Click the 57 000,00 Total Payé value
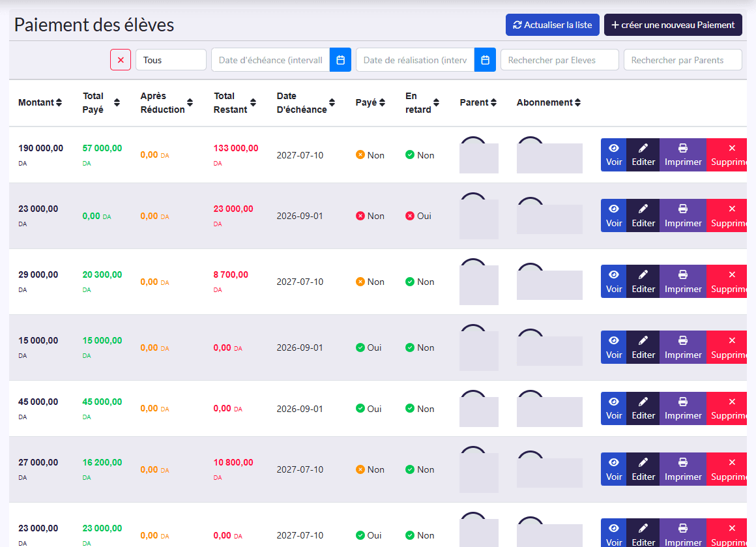This screenshot has width=756, height=547. 102,148
